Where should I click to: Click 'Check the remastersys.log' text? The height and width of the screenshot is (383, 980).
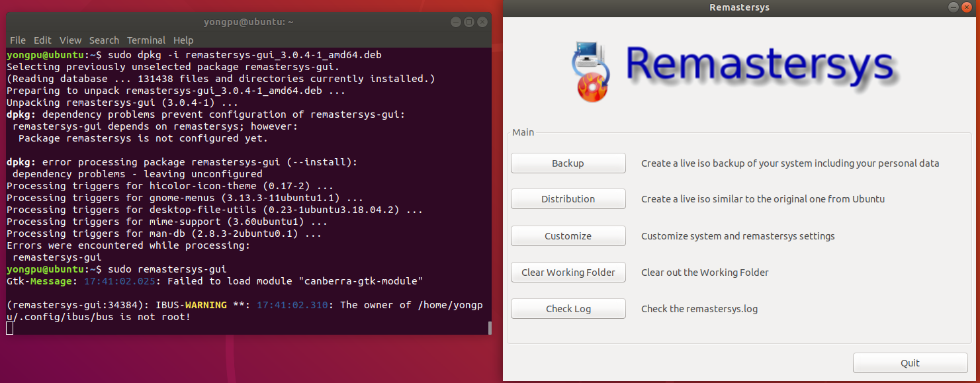tap(699, 309)
